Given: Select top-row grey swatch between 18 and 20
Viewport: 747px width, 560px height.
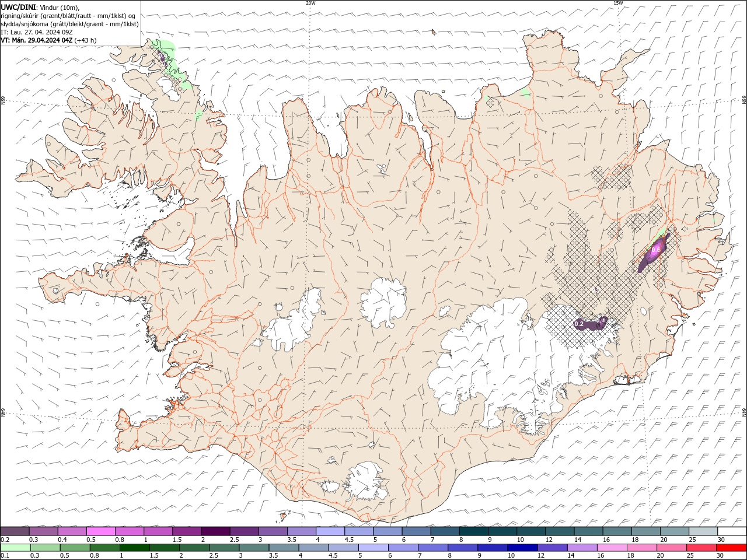Looking at the screenshot, I should [645, 531].
